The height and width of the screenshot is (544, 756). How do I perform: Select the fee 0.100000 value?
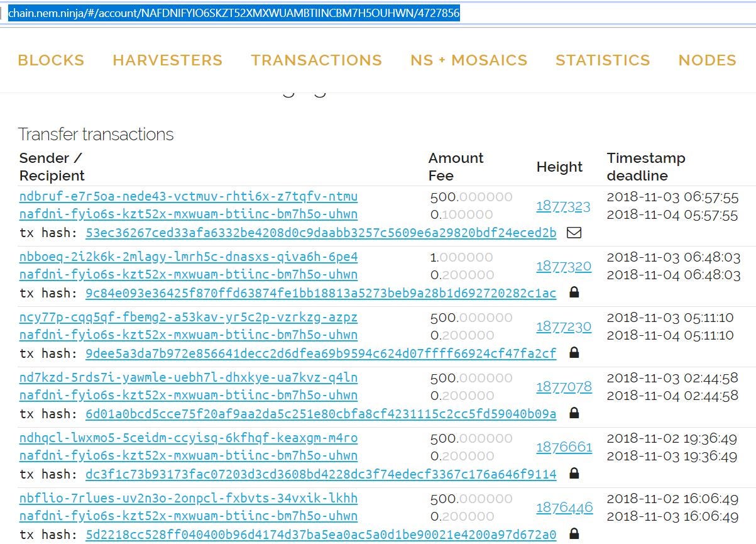462,214
